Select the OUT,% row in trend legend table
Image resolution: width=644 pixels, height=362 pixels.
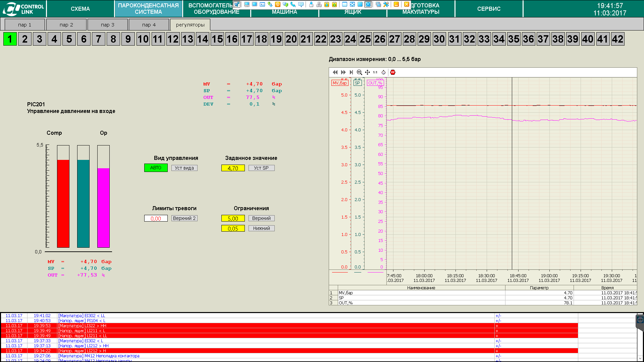coord(483,303)
